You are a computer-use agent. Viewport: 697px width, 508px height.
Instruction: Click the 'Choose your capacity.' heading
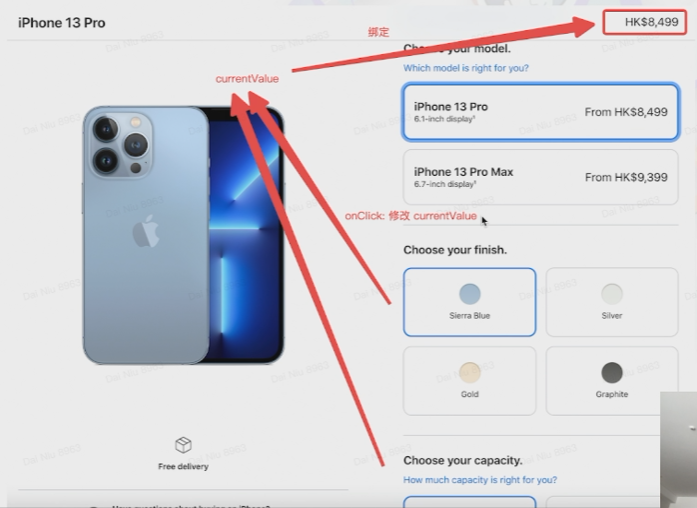coord(463,460)
